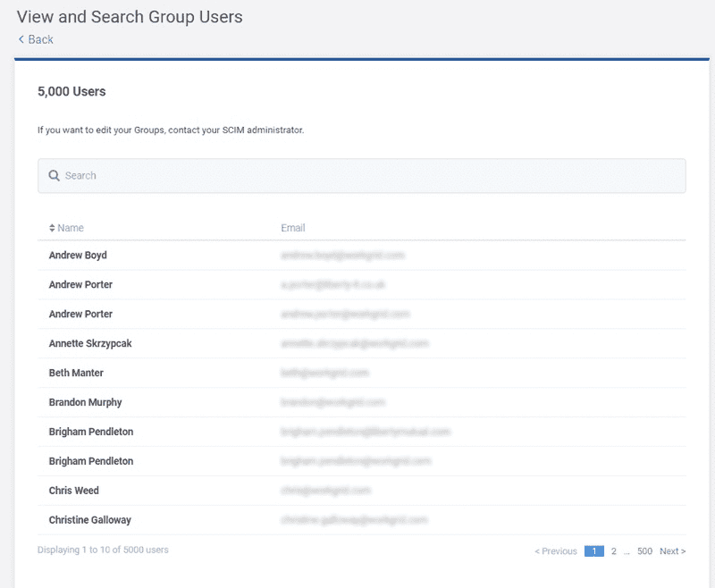
Task: Click the 'View and Search Group Users' title
Action: [130, 17]
